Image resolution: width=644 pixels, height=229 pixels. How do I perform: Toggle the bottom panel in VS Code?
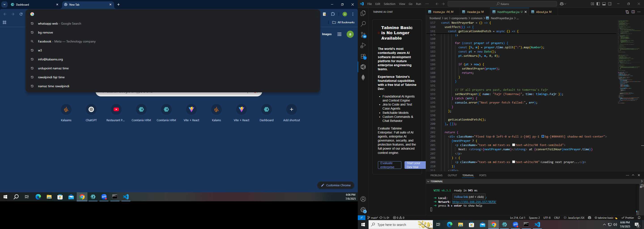[x=604, y=4]
